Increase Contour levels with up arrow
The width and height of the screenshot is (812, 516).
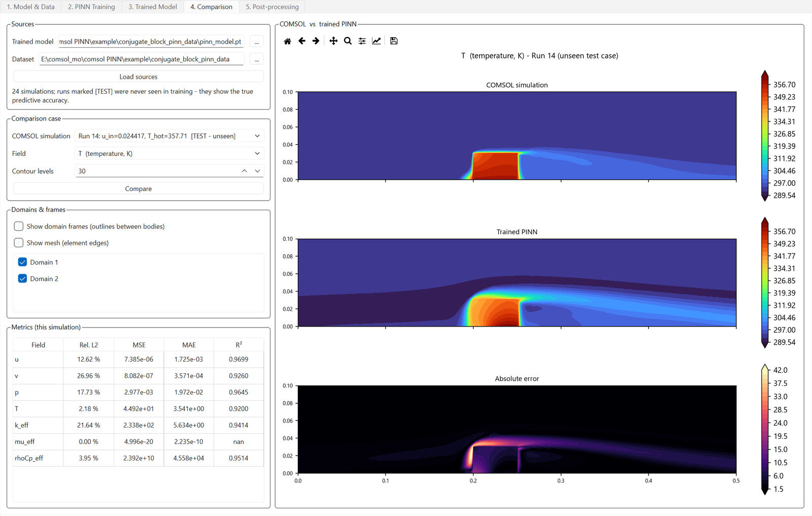(x=244, y=171)
